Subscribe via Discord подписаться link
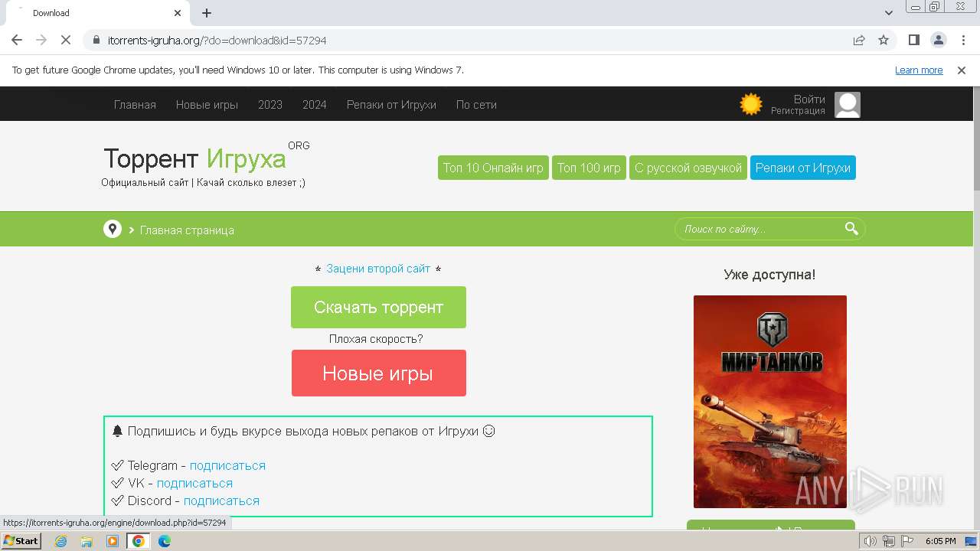This screenshot has width=980, height=551. pos(221,500)
